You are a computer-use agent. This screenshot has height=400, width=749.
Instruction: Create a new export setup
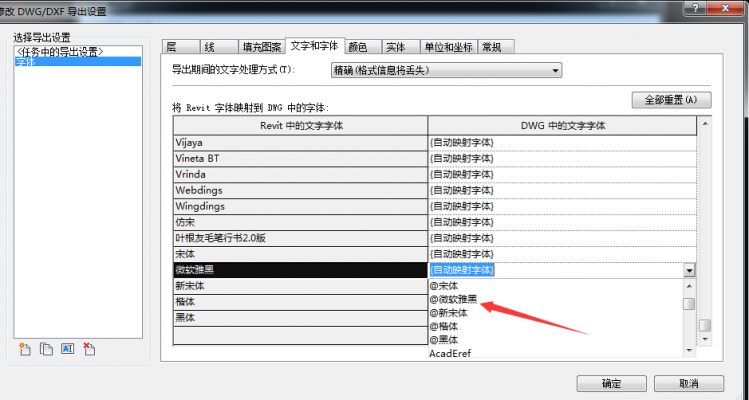[25, 349]
